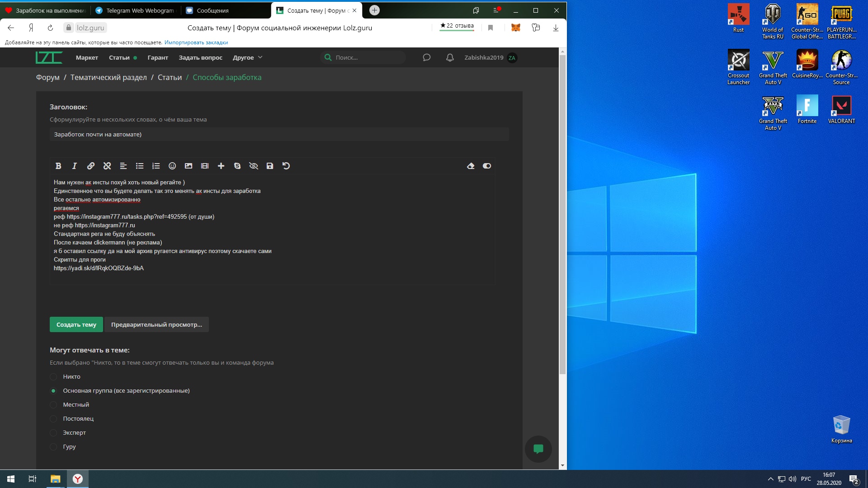Toggle bold formatting in editor

(58, 166)
